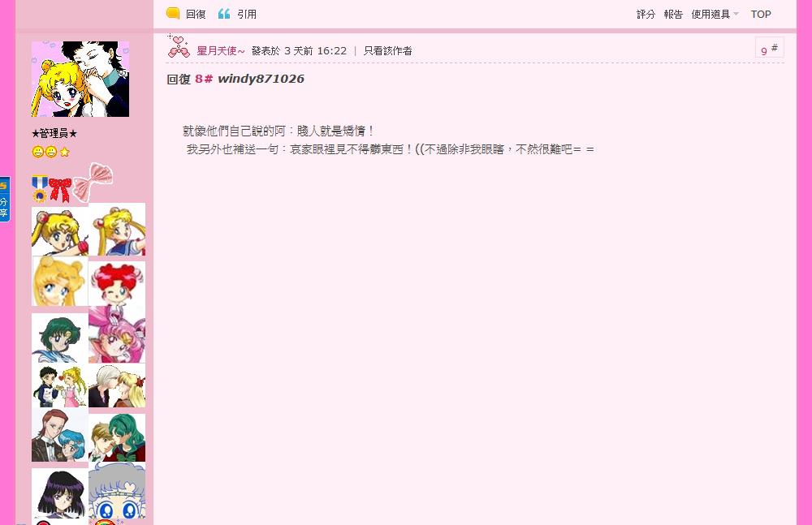Click the red ribbon bow badge
This screenshot has width=812, height=525.
point(60,190)
